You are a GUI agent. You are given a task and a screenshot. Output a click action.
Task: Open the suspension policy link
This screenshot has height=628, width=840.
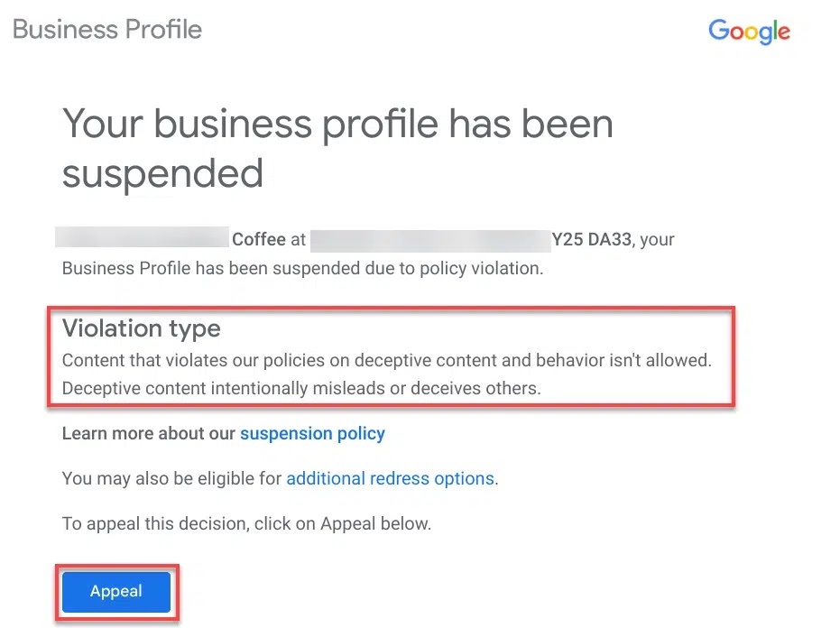(x=312, y=433)
